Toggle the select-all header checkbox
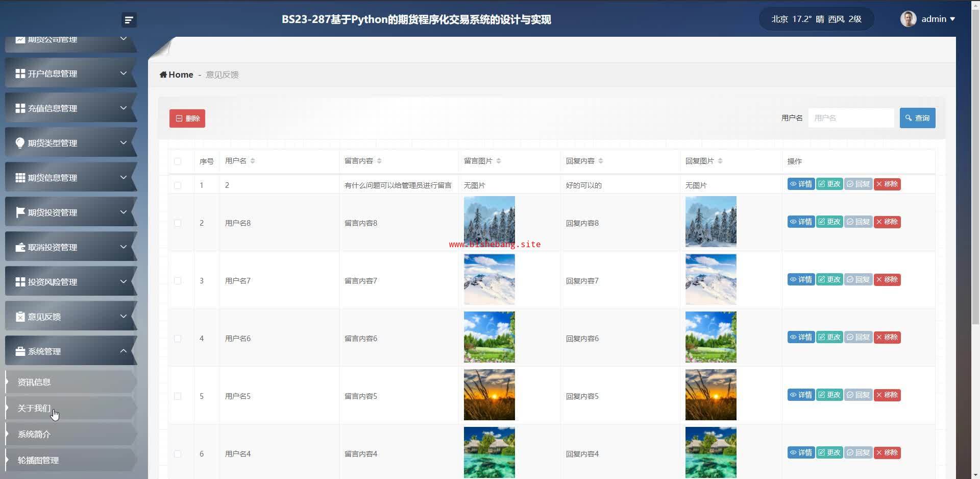Screen dimensions: 980x479 pos(178,161)
